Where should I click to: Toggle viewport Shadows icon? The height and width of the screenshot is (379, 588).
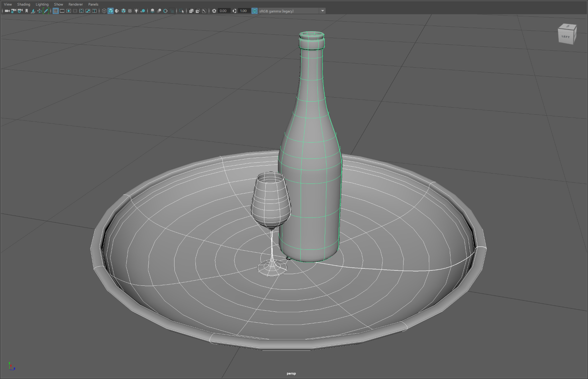(x=143, y=11)
